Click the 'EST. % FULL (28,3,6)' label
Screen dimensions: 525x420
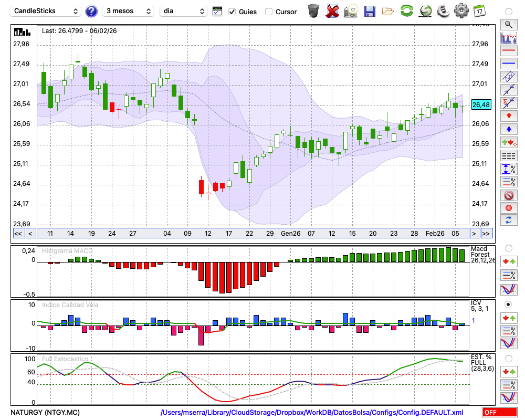482,363
